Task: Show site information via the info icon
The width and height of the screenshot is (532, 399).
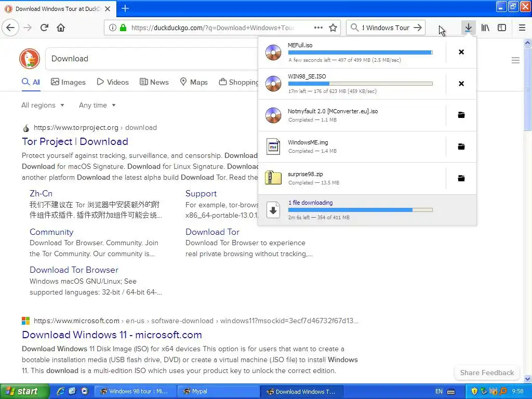Action: 113,28
